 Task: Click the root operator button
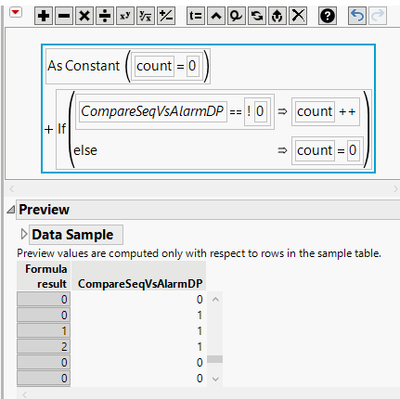point(146,16)
